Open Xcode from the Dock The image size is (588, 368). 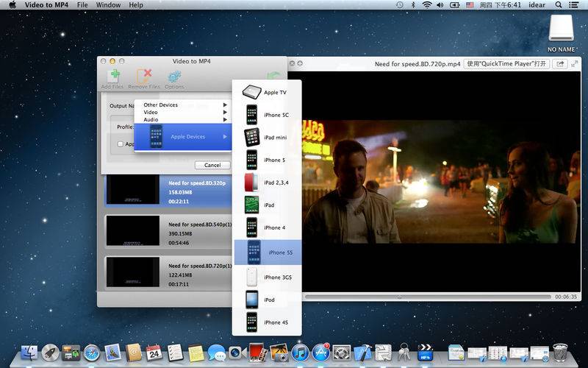pyautogui.click(x=362, y=353)
